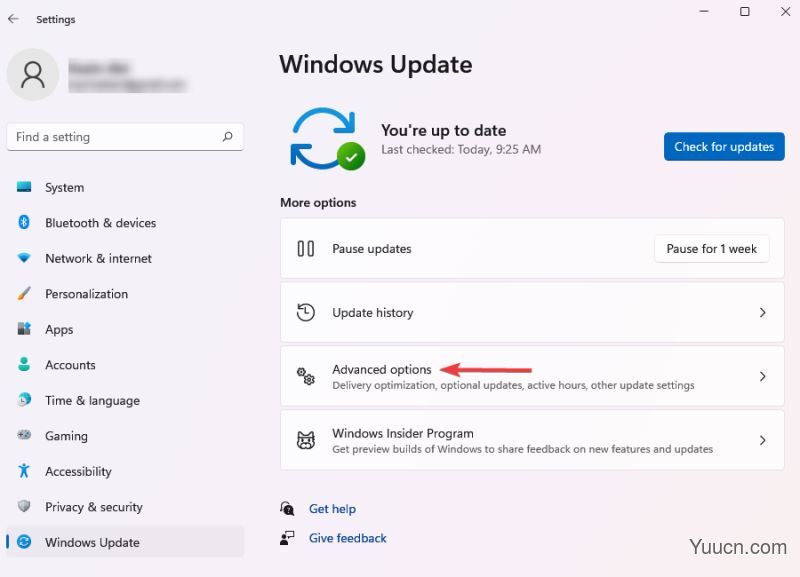Open the Apps category
The height and width of the screenshot is (577, 800).
(125, 329)
